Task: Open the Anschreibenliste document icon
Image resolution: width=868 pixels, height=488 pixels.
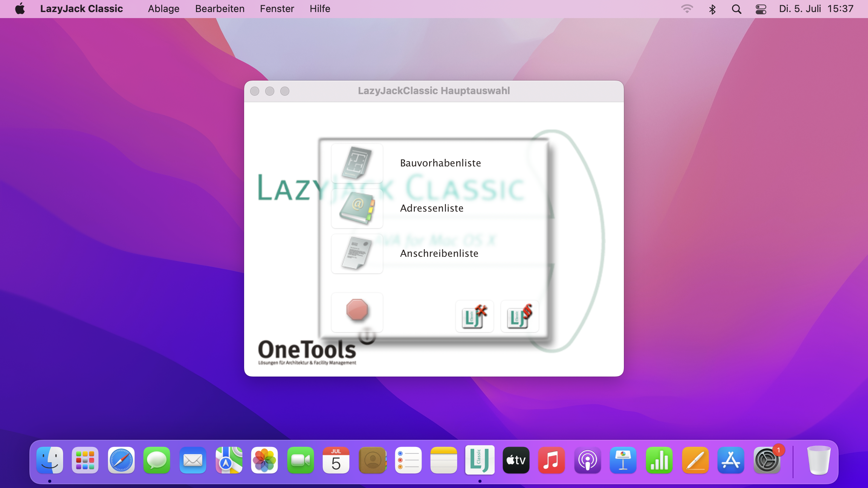Action: tap(357, 253)
